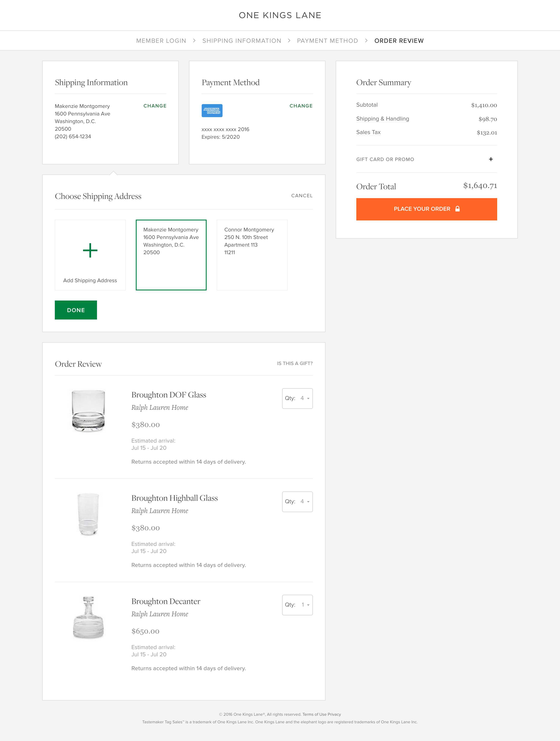This screenshot has width=560, height=741.
Task: Click Place Your Order button
Action: pyautogui.click(x=426, y=209)
